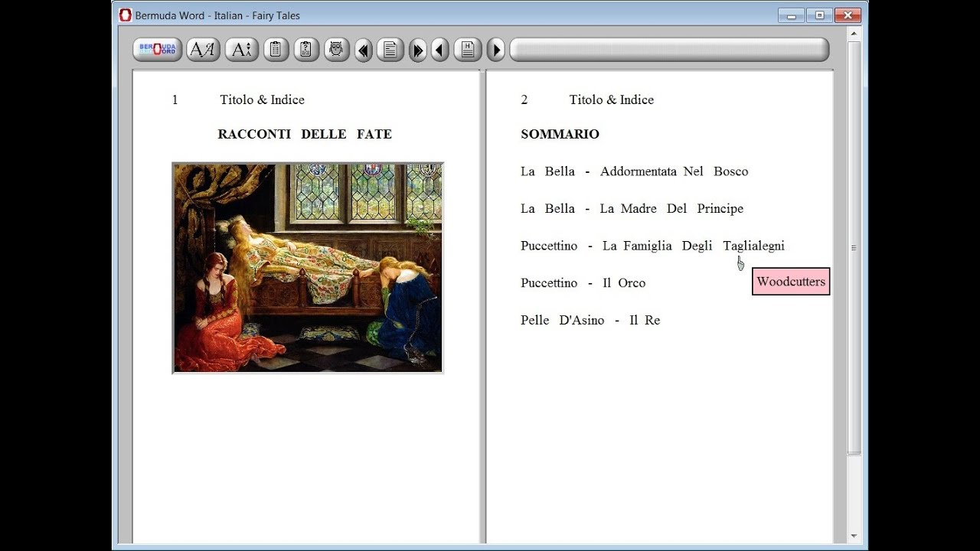Image resolution: width=980 pixels, height=551 pixels.
Task: Click the long progress bar in toolbar
Action: pyautogui.click(x=669, y=50)
